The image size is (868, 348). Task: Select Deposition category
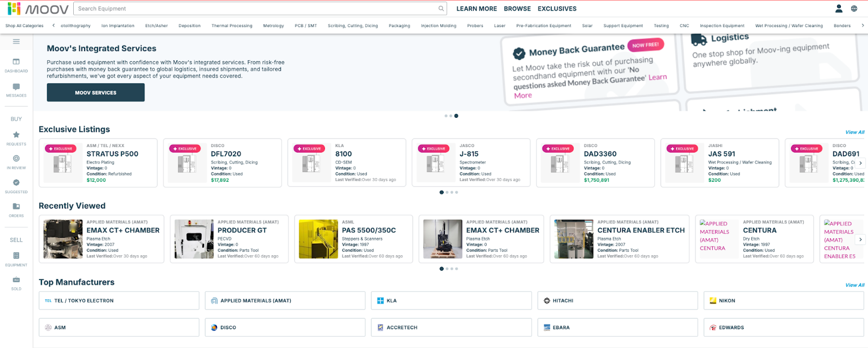pos(189,26)
